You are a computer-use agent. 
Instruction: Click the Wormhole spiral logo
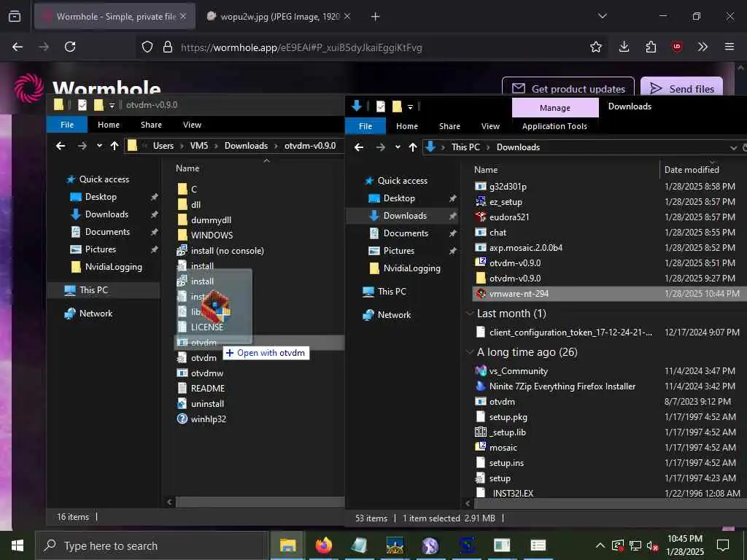tap(28, 87)
